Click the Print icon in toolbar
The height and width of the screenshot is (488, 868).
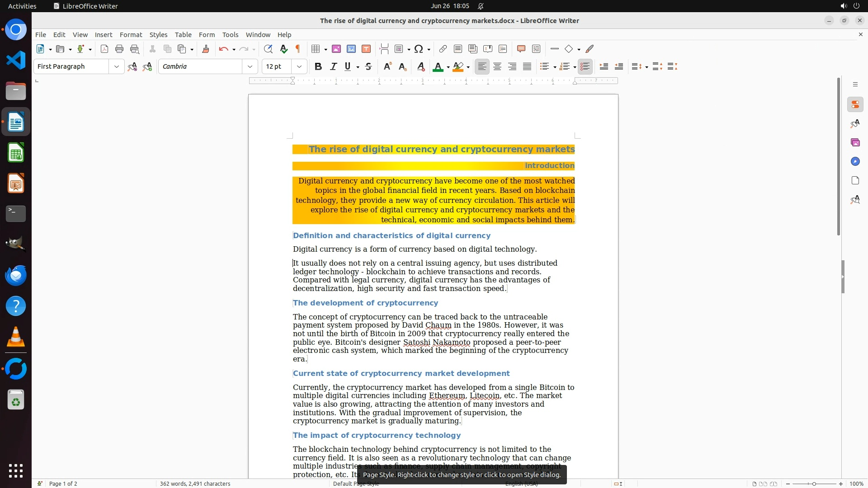click(x=119, y=49)
